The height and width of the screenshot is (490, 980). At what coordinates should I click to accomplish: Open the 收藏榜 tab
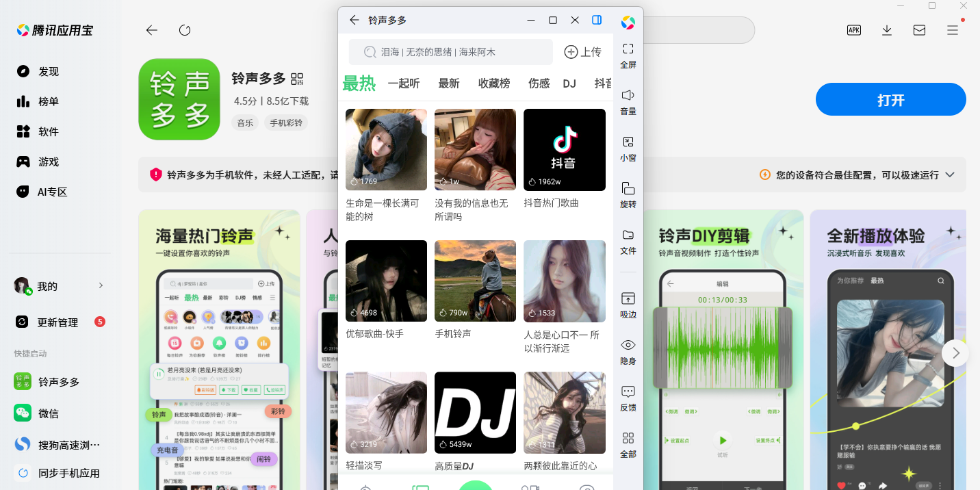click(x=494, y=83)
